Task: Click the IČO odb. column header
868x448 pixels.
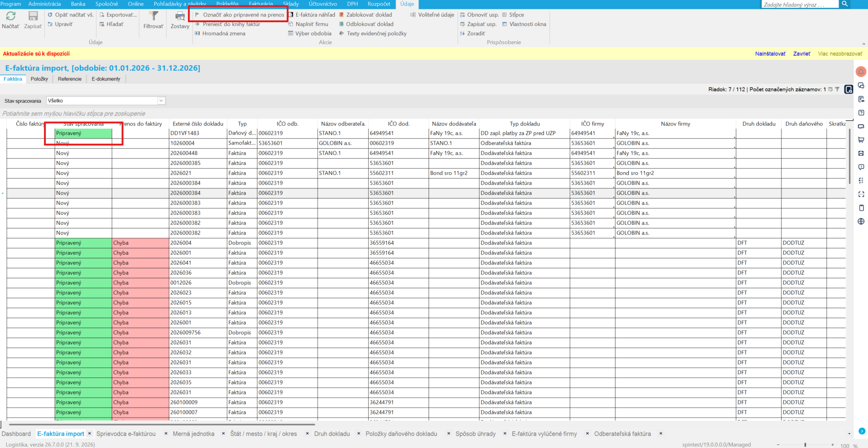Action: 287,124
